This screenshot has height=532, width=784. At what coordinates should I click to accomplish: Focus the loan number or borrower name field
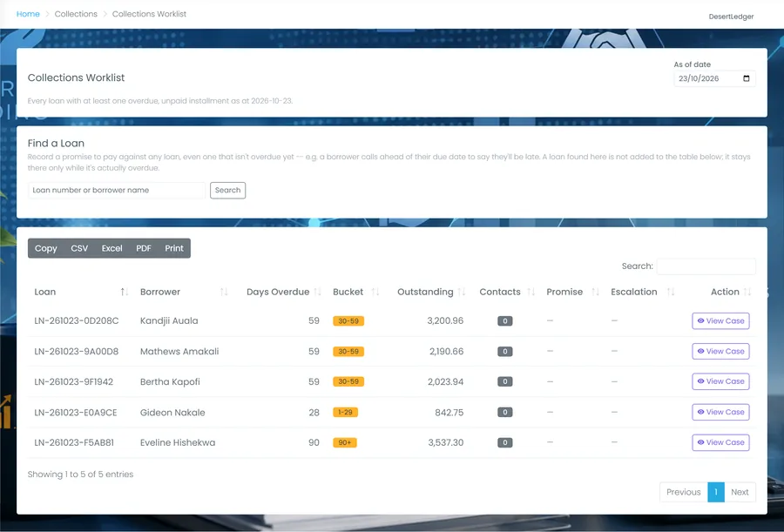[117, 191]
